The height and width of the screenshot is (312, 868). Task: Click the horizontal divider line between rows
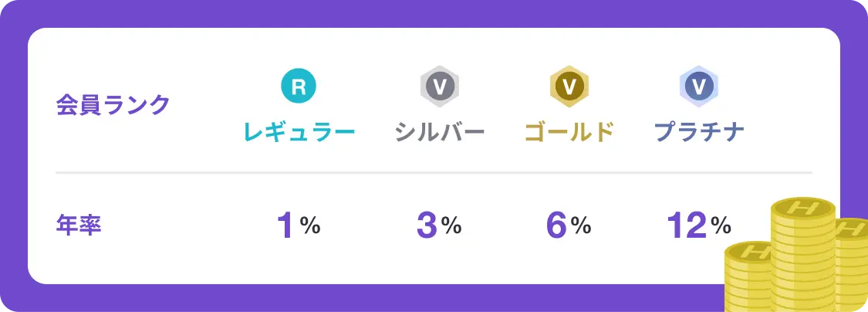tap(434, 173)
